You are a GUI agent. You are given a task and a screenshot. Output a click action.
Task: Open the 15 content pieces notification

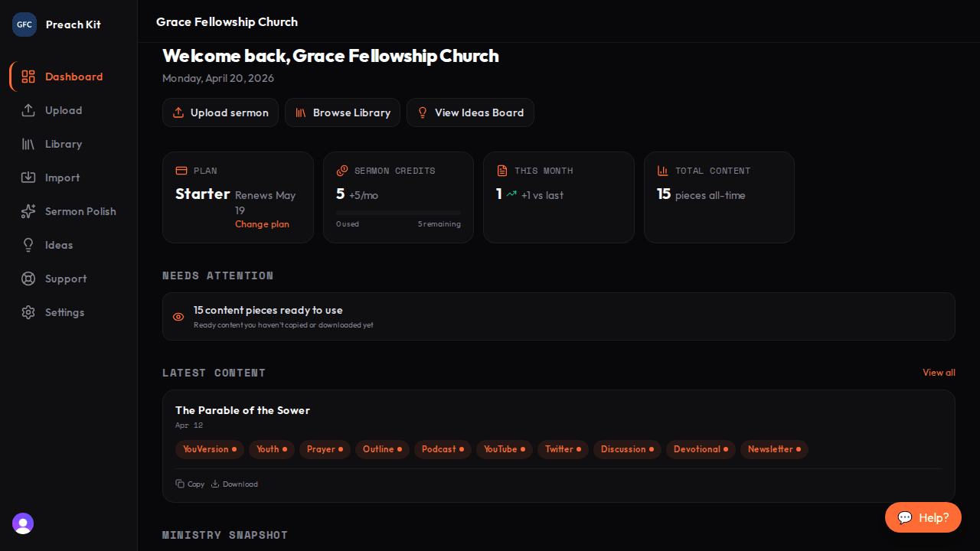click(x=558, y=316)
